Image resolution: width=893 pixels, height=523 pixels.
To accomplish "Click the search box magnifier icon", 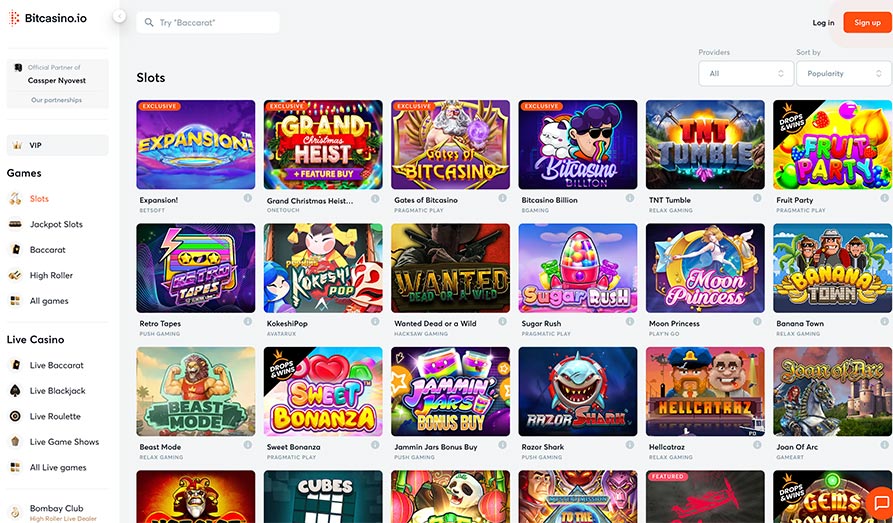I will (x=149, y=22).
